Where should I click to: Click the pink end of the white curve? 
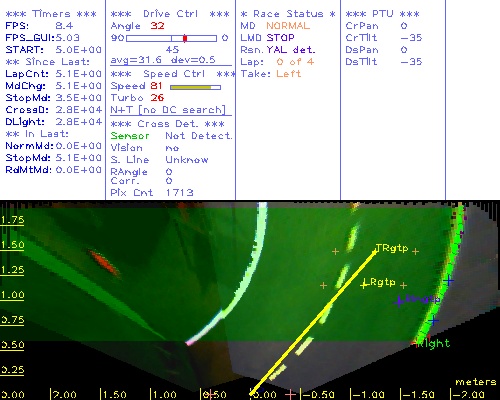point(190,342)
